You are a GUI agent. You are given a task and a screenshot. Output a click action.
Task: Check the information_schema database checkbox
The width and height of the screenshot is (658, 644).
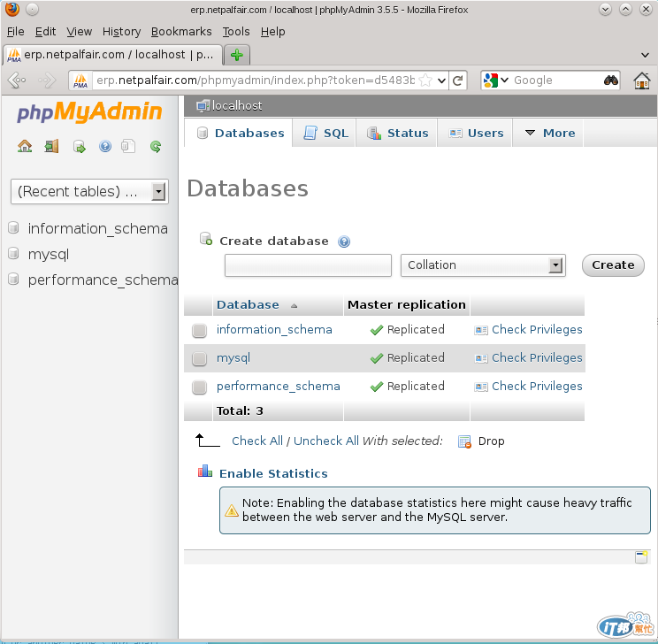[199, 330]
